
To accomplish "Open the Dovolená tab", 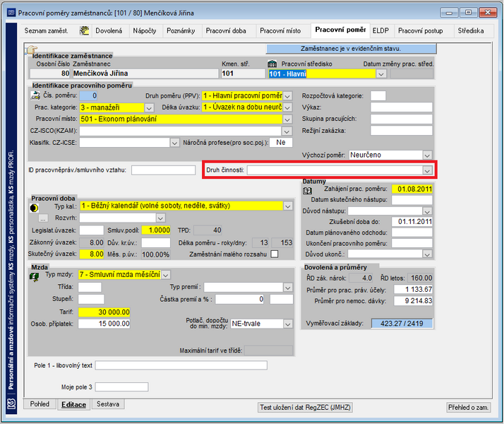I will pyautogui.click(x=109, y=31).
